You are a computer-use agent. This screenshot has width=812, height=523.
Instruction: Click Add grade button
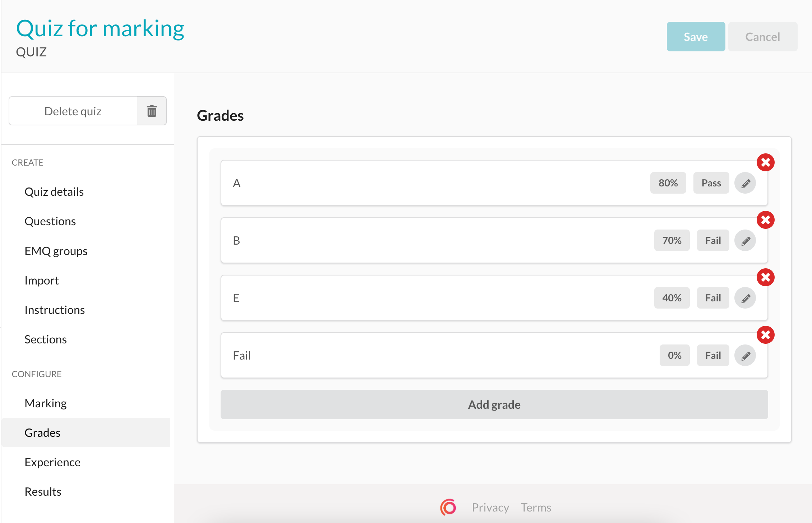pos(494,404)
